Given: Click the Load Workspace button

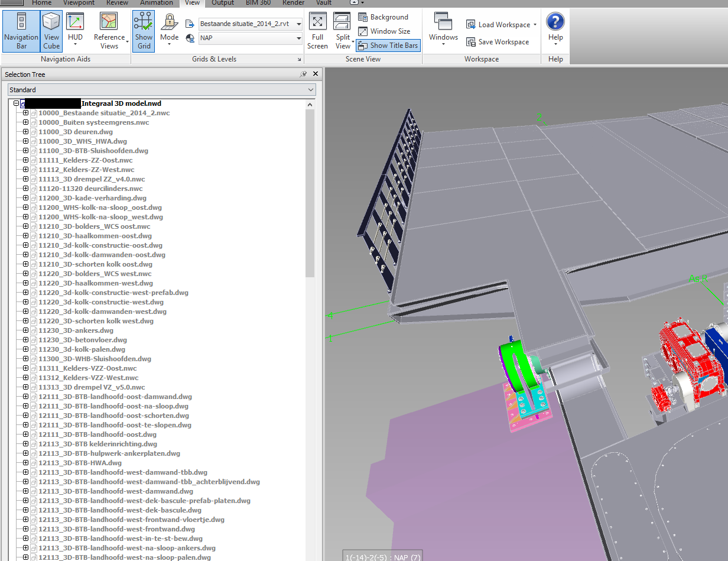Looking at the screenshot, I should (x=500, y=24).
